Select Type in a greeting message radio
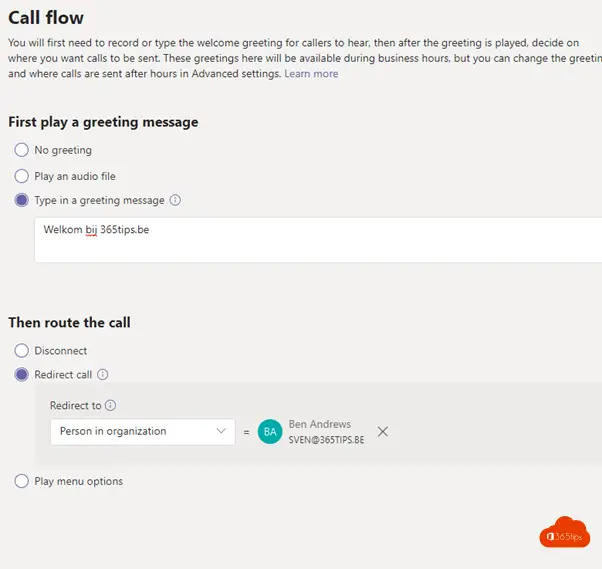The width and height of the screenshot is (602, 569). 22,200
